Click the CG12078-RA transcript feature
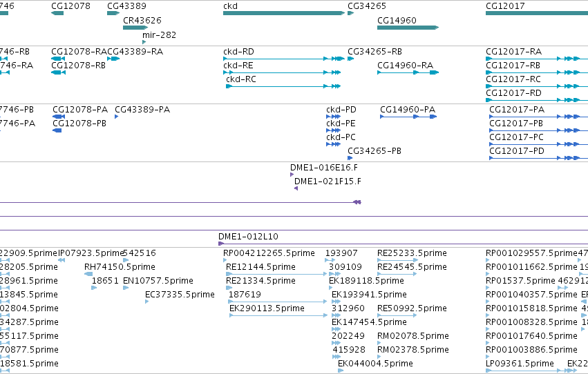 pos(58,59)
